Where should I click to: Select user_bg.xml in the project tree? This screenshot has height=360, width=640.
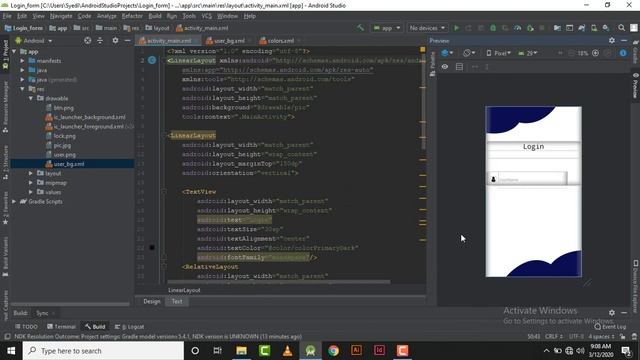click(68, 164)
